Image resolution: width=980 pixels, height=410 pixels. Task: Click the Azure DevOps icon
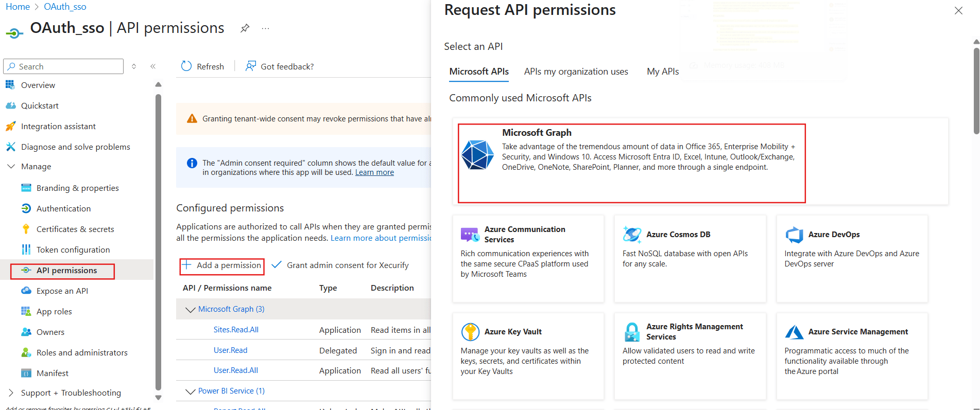(x=794, y=235)
